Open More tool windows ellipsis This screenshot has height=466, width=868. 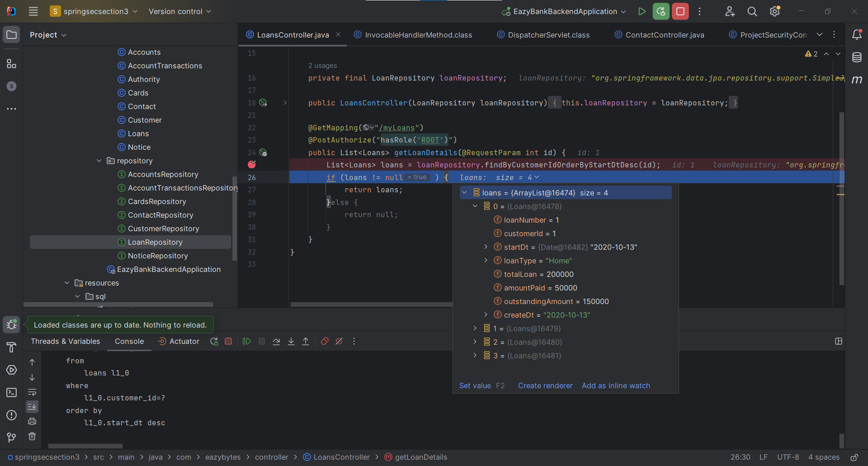click(x=11, y=109)
